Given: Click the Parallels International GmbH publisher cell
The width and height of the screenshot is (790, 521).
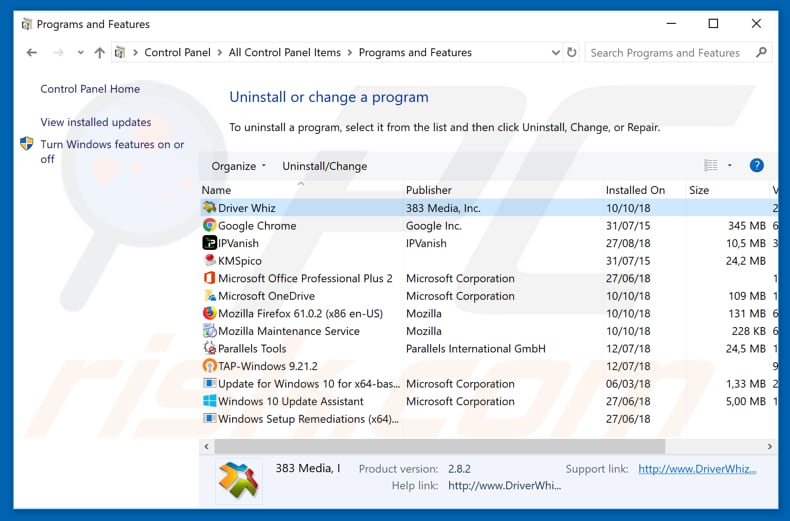Looking at the screenshot, I should tap(476, 349).
